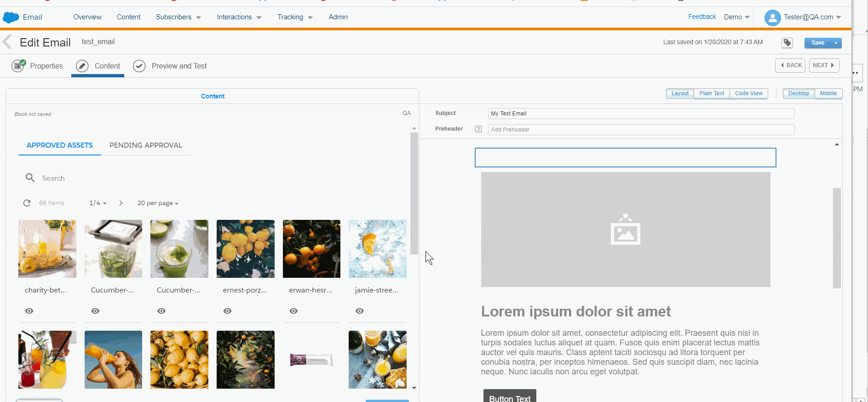Click the Save button
868x402 pixels.
(817, 43)
